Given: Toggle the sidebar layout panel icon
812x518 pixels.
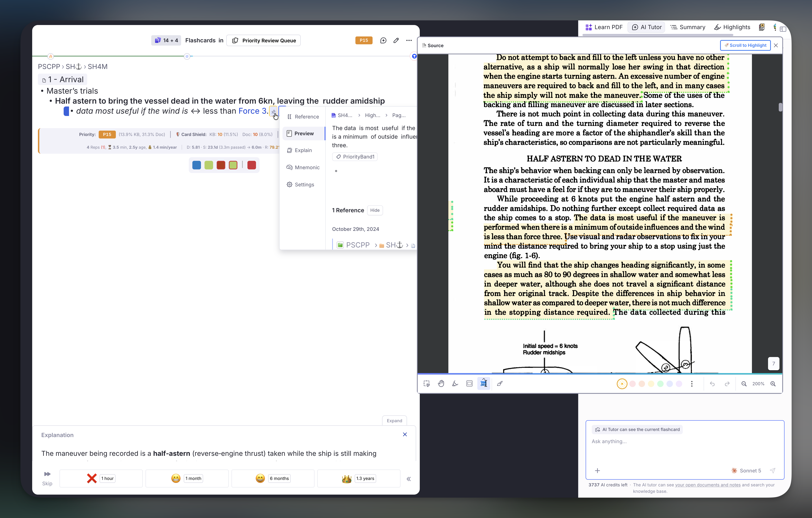Looking at the screenshot, I should (x=783, y=29).
